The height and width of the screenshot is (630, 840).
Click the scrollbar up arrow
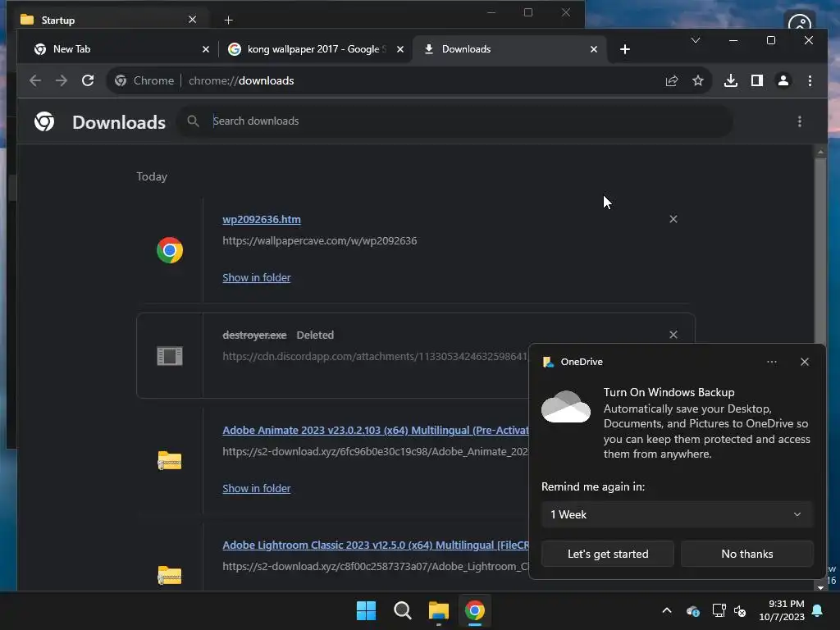[820, 152]
